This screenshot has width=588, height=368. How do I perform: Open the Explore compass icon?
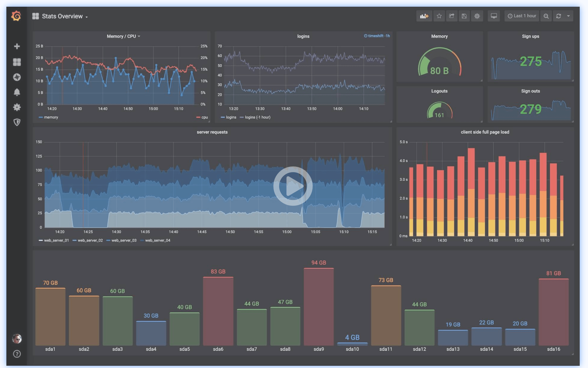pyautogui.click(x=17, y=77)
